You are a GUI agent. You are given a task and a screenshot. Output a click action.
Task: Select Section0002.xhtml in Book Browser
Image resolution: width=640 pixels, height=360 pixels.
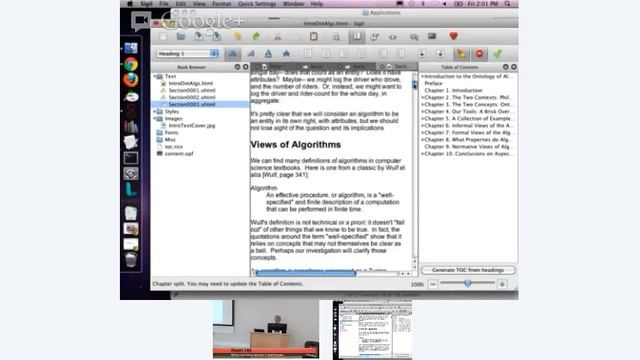(x=192, y=98)
